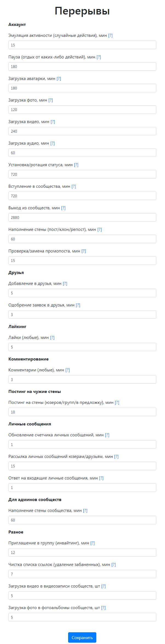The width and height of the screenshot is (165, 644).
Task: Click the Одобрение заявок в друзья field
Action: (x=82, y=315)
